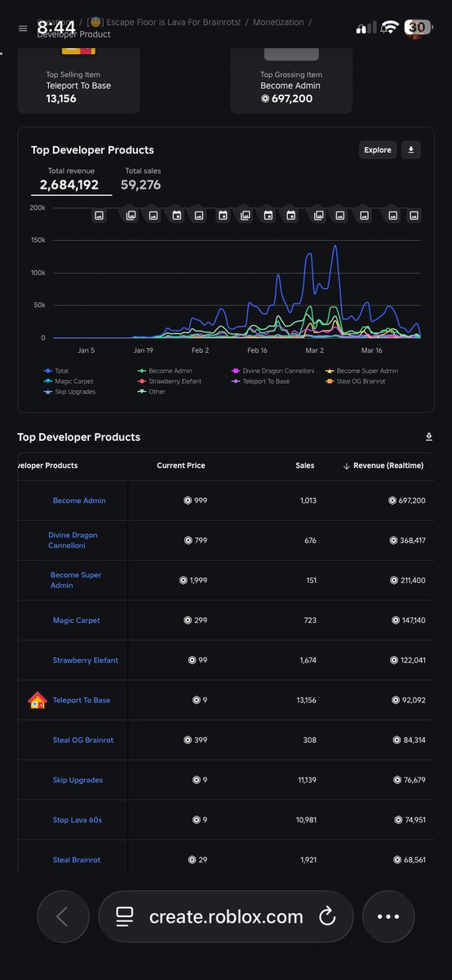Viewport: 452px width, 980px height.
Task: Toggle Divine Dragon Cannelloni legend series
Action: tap(272, 371)
